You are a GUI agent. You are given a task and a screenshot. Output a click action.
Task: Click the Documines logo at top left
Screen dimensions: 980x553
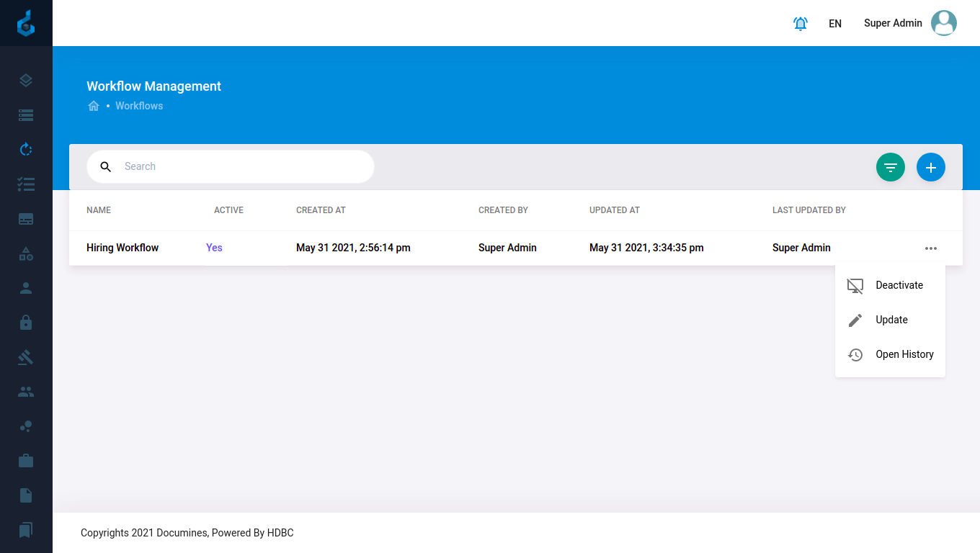coord(26,23)
